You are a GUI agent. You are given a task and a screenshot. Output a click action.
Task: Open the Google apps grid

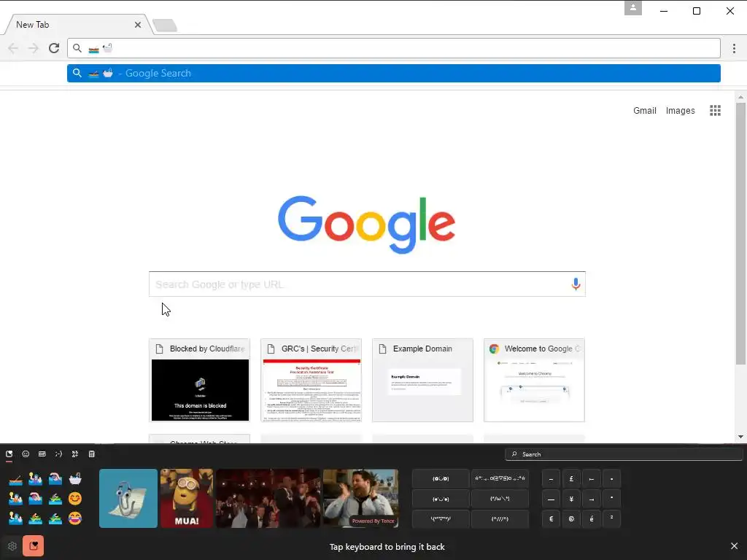point(715,111)
